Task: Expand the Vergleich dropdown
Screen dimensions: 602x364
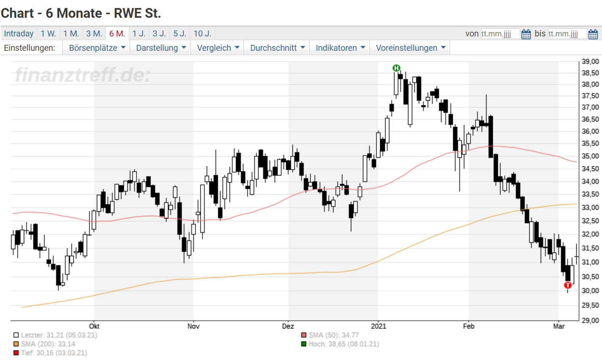Action: (218, 48)
